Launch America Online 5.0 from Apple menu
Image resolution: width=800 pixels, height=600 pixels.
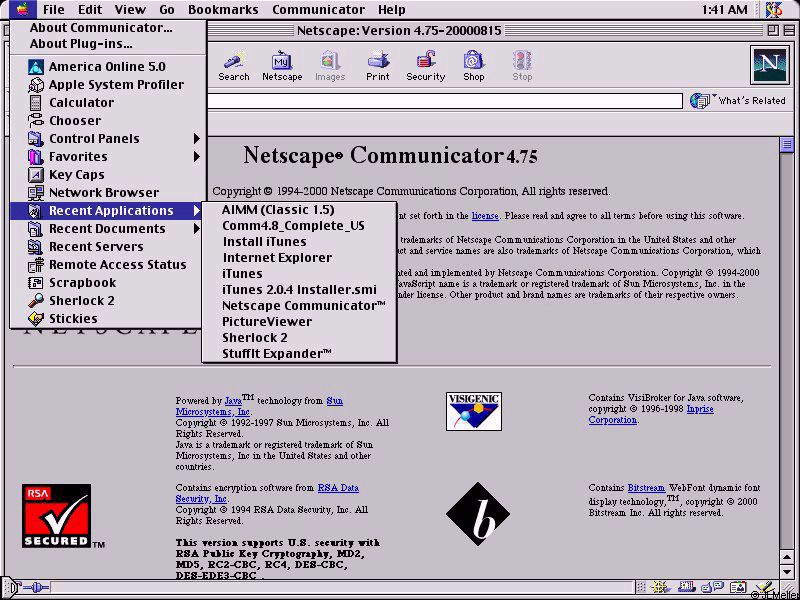pos(108,66)
